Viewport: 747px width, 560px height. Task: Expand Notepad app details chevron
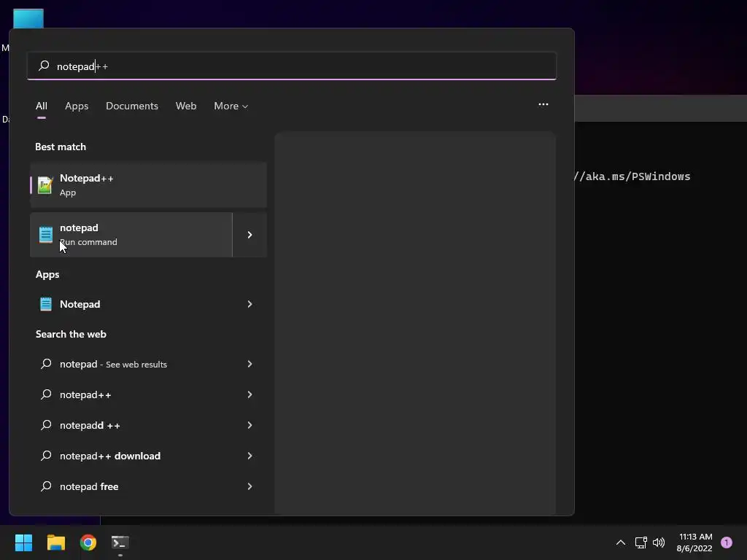(x=249, y=304)
